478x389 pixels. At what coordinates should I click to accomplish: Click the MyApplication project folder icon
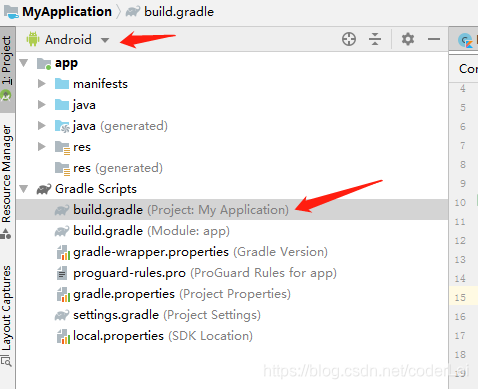coord(11,12)
